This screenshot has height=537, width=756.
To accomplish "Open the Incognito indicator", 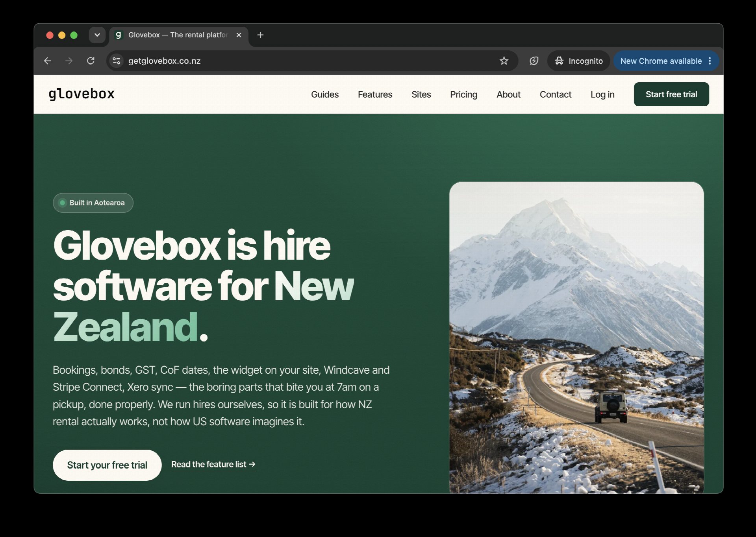I will point(578,61).
